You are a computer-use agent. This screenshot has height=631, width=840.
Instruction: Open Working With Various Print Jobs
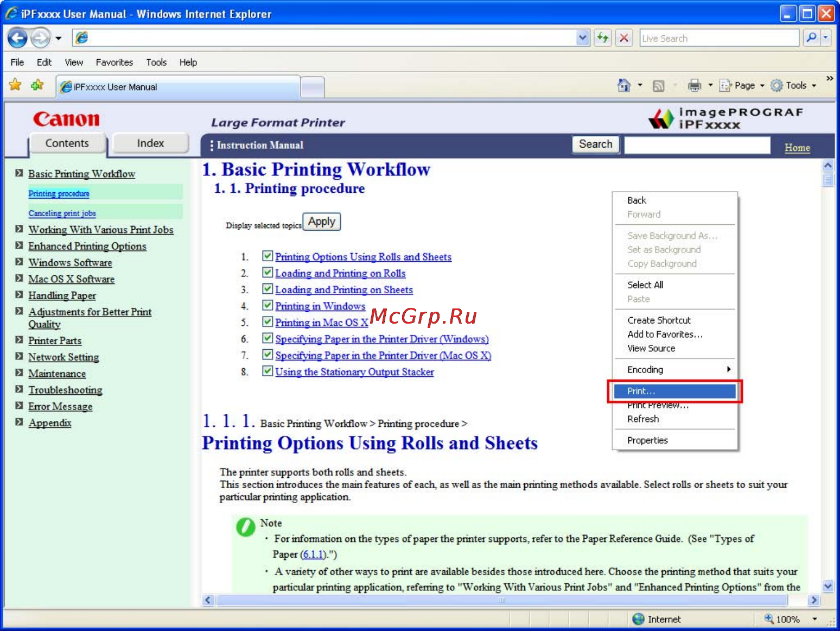click(x=101, y=230)
